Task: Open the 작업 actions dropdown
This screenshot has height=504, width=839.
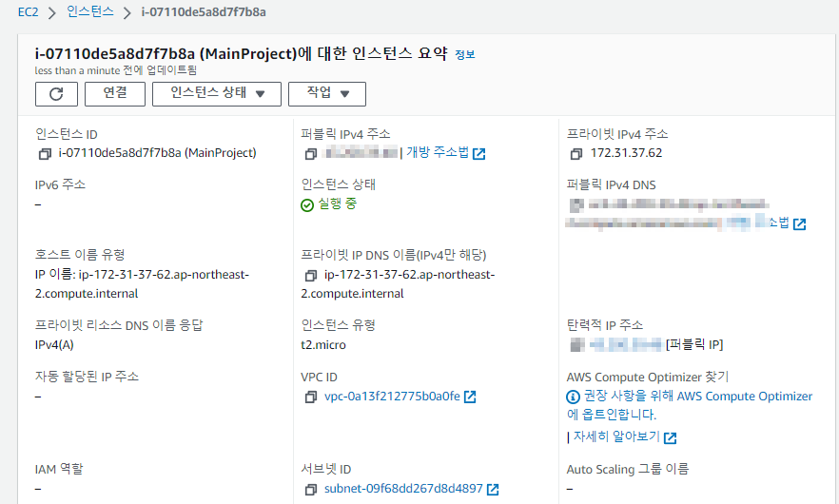Action: click(327, 94)
